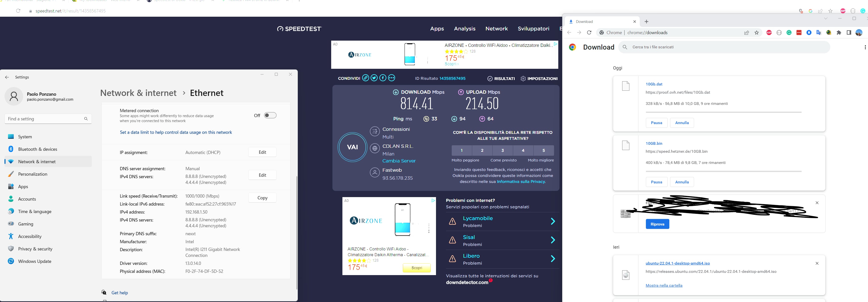The image size is (868, 302).
Task: Open Informativa sulla Privacy link
Action: [521, 182]
